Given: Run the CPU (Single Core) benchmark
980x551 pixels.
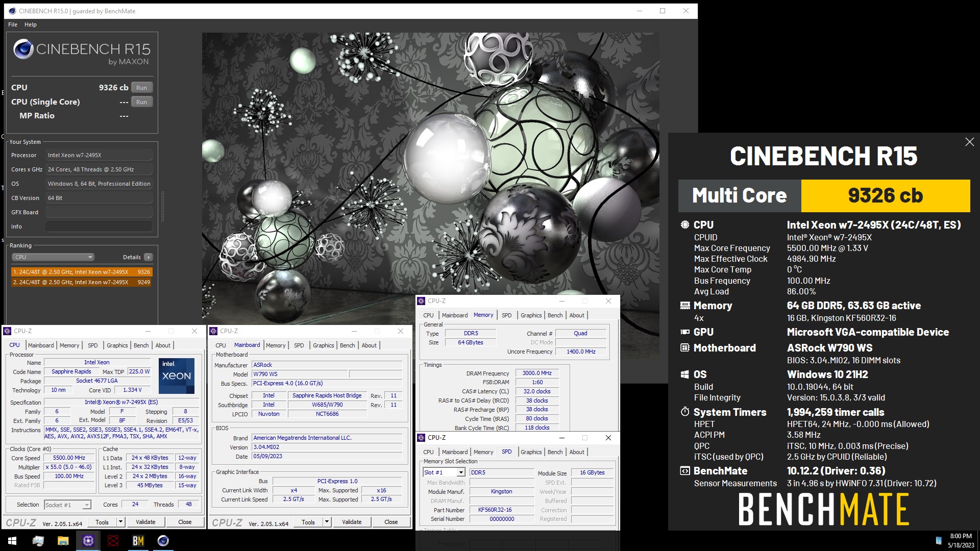Looking at the screenshot, I should 142,102.
